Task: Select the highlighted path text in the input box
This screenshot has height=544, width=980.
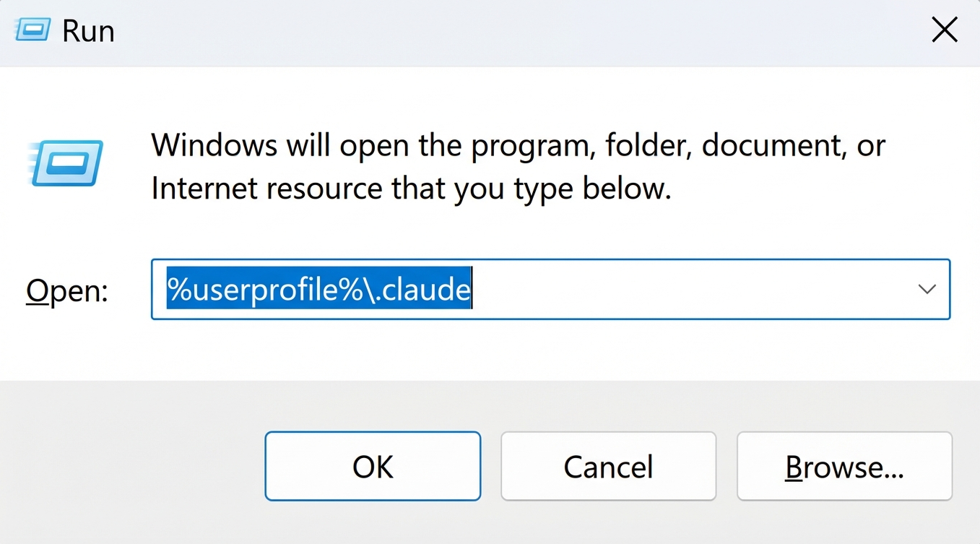Action: click(318, 289)
